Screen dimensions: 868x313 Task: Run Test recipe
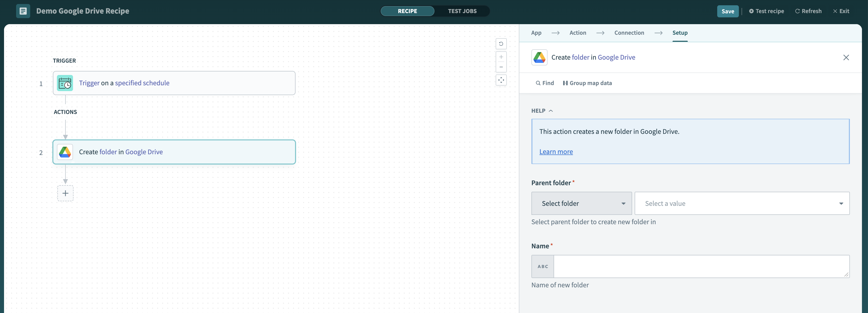pos(766,11)
